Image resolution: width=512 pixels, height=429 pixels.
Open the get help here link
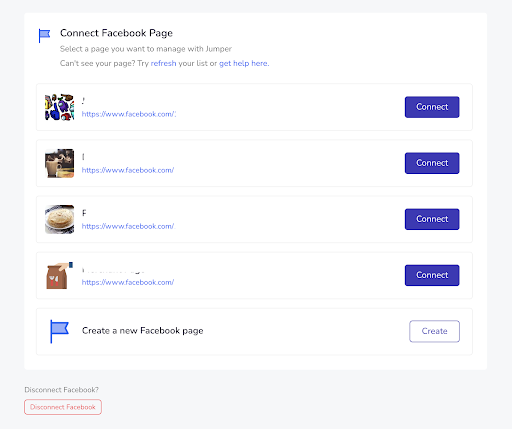pyautogui.click(x=244, y=63)
